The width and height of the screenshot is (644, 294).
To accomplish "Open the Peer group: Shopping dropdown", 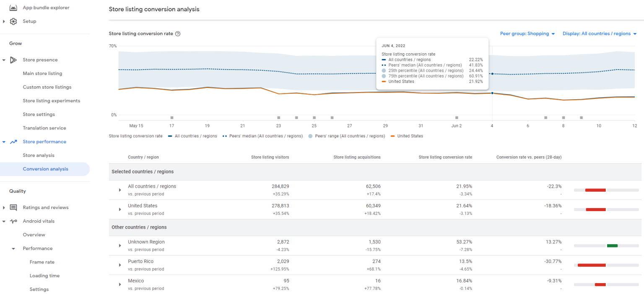I will [x=527, y=34].
